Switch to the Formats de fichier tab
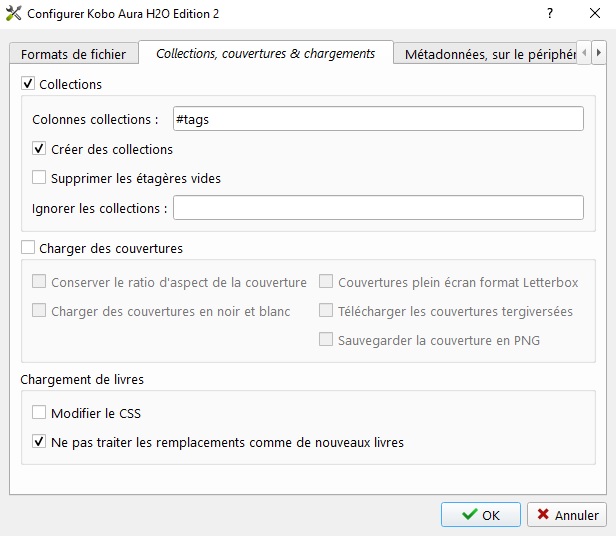This screenshot has width=616, height=536. click(x=73, y=54)
